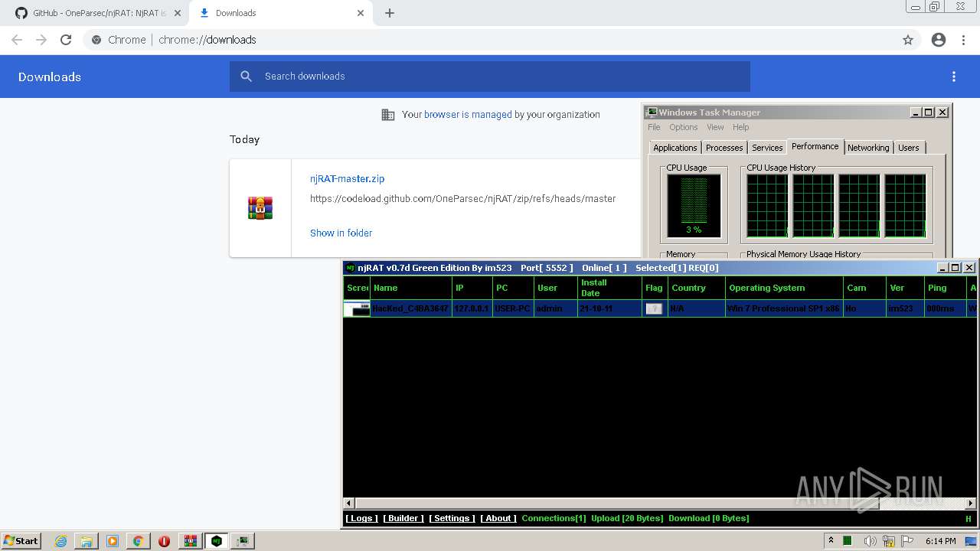The height and width of the screenshot is (551, 980).
Task: Bookmark this page with the star icon
Action: 908,40
